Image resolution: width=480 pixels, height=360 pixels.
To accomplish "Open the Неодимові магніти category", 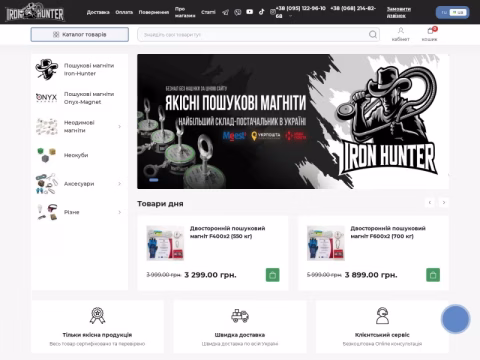I will pos(79,127).
